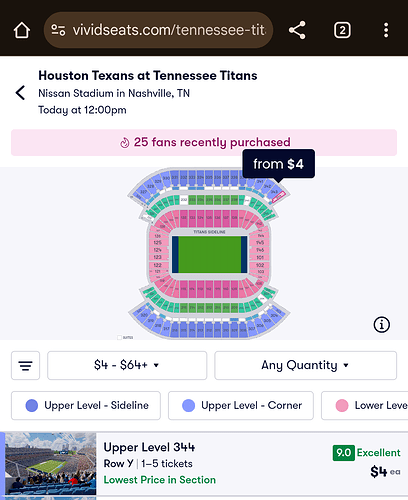Tap the share icon in browser toolbar
Viewport: 408px width, 500px height.
click(x=297, y=30)
